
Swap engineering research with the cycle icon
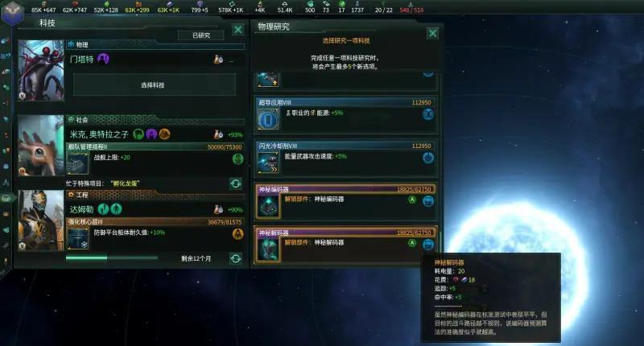click(236, 258)
